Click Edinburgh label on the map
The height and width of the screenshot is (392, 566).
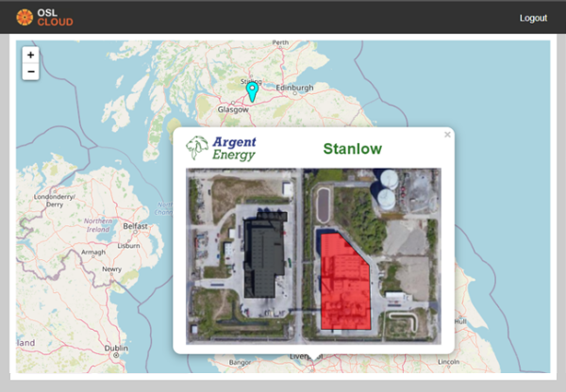296,89
